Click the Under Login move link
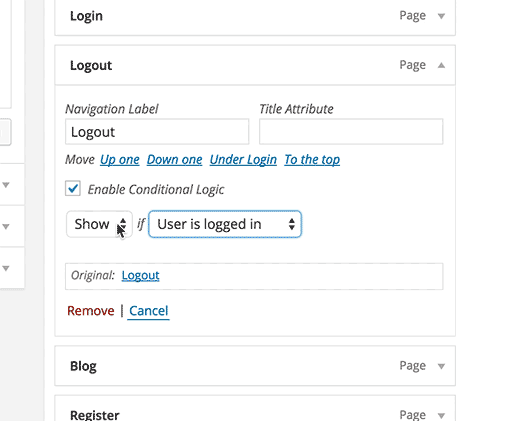This screenshot has width=520, height=421. [243, 160]
